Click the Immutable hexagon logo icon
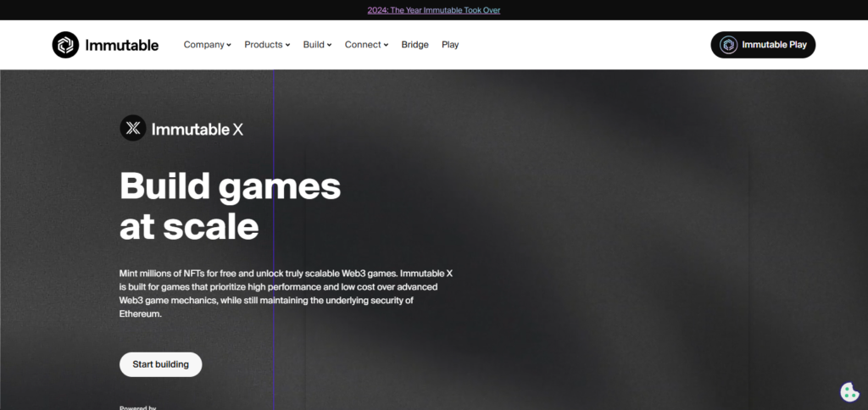The image size is (868, 410). pyautogui.click(x=65, y=45)
